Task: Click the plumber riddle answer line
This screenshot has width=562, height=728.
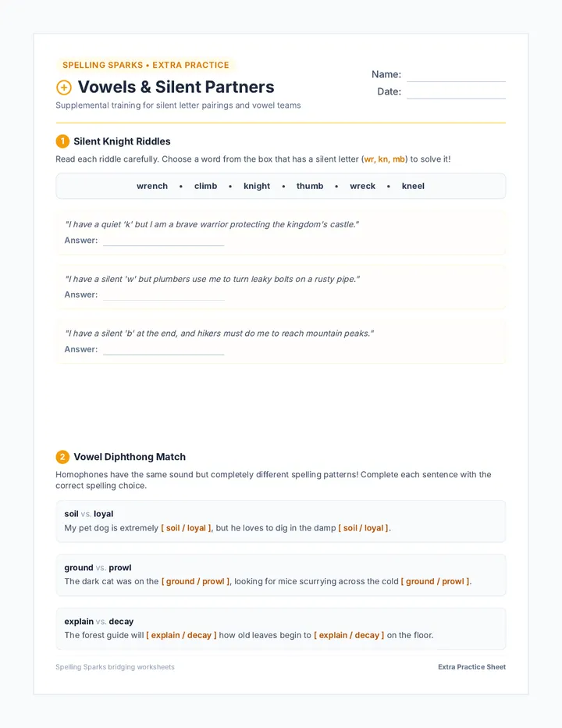Action: click(163, 294)
